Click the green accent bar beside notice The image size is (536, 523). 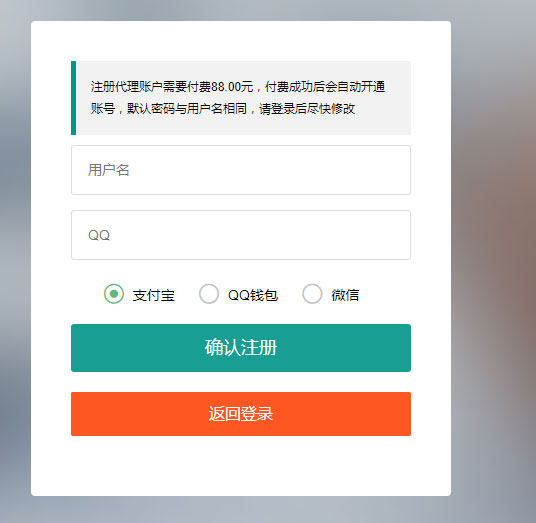coord(73,98)
